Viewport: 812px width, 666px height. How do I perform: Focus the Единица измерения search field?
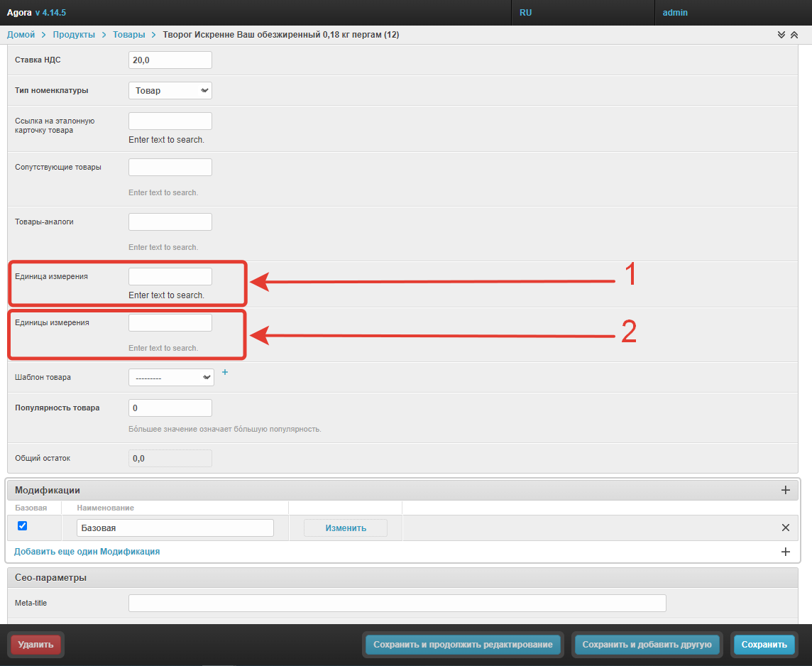coord(170,277)
